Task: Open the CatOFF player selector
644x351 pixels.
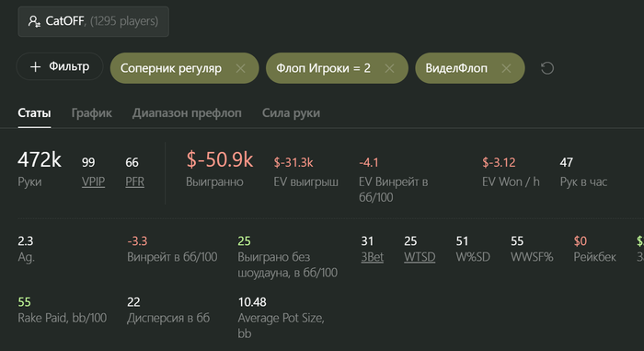Action: coord(93,21)
